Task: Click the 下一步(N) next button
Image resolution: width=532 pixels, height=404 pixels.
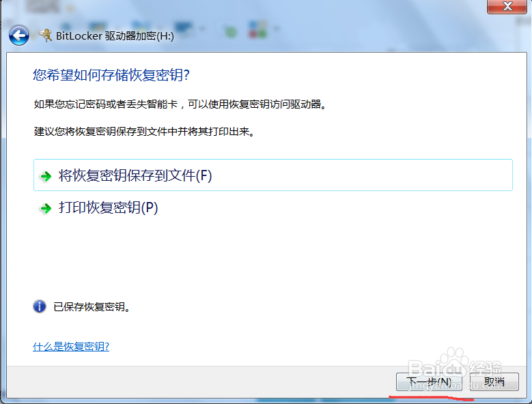Action: [429, 382]
